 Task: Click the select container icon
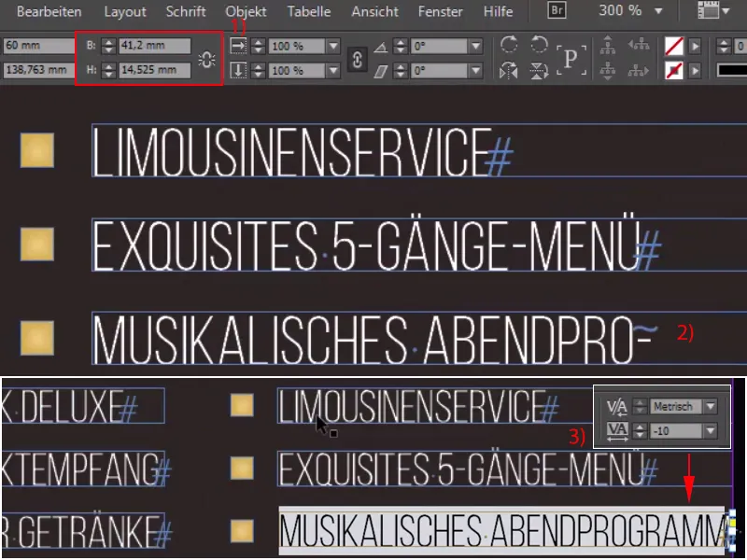tap(608, 45)
